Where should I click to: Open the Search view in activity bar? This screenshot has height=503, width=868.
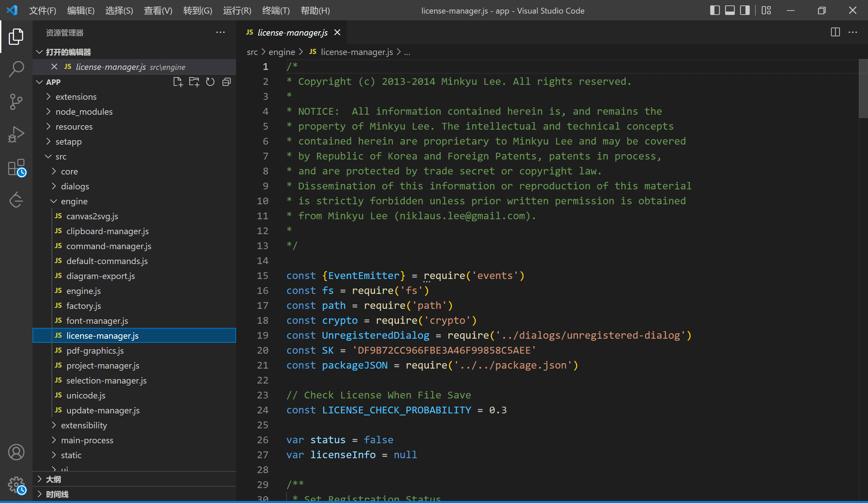(16, 69)
